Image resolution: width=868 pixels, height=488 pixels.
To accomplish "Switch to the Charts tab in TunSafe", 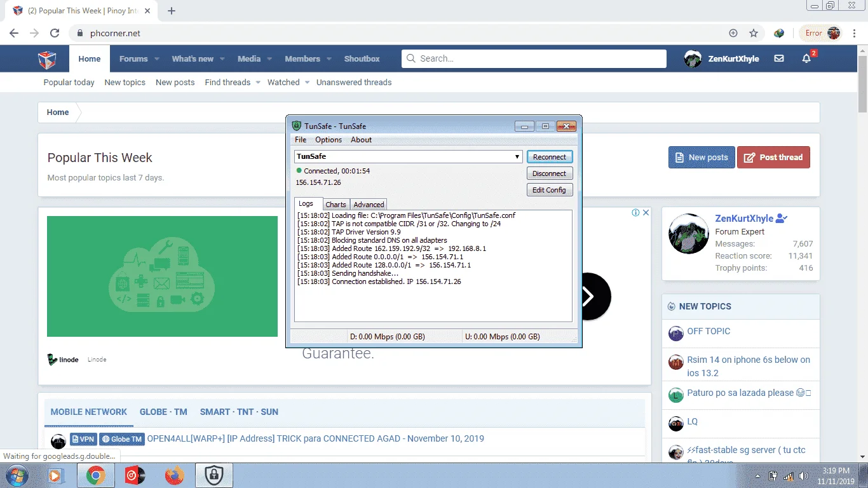I will point(336,205).
